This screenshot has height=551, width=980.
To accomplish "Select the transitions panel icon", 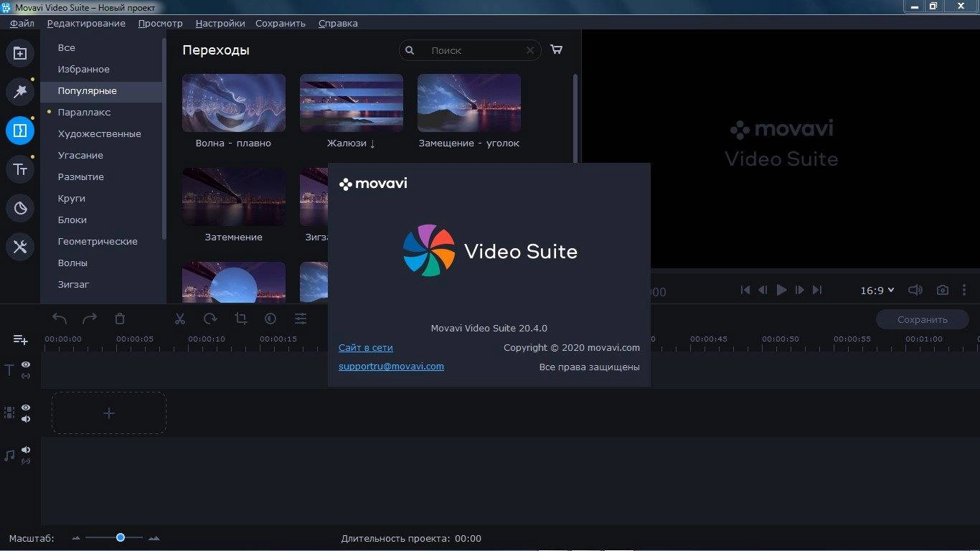I will tap(20, 131).
